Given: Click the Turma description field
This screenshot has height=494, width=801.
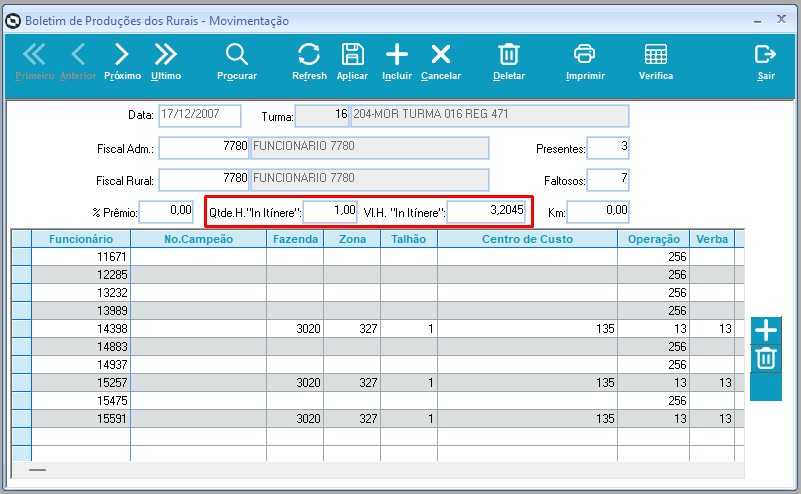Looking at the screenshot, I should click(490, 115).
